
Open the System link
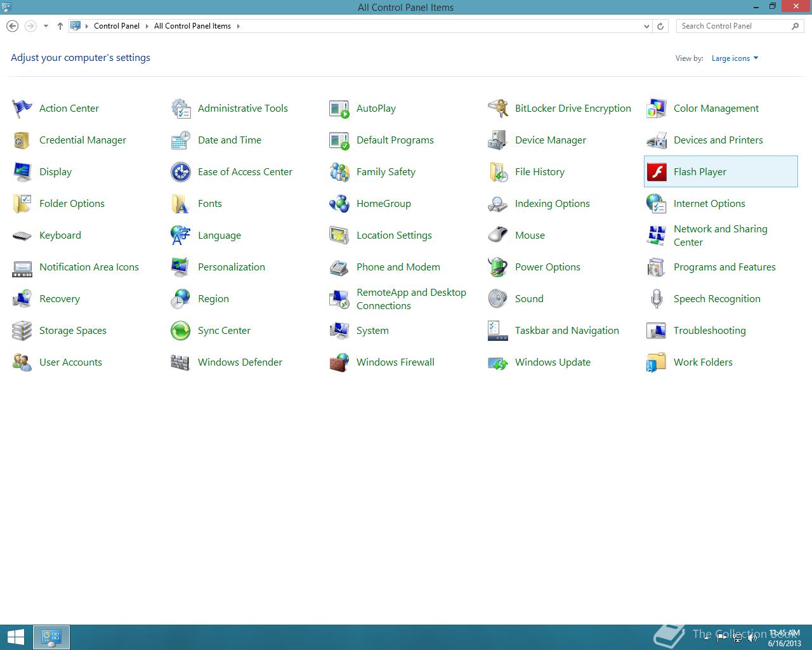(x=372, y=331)
